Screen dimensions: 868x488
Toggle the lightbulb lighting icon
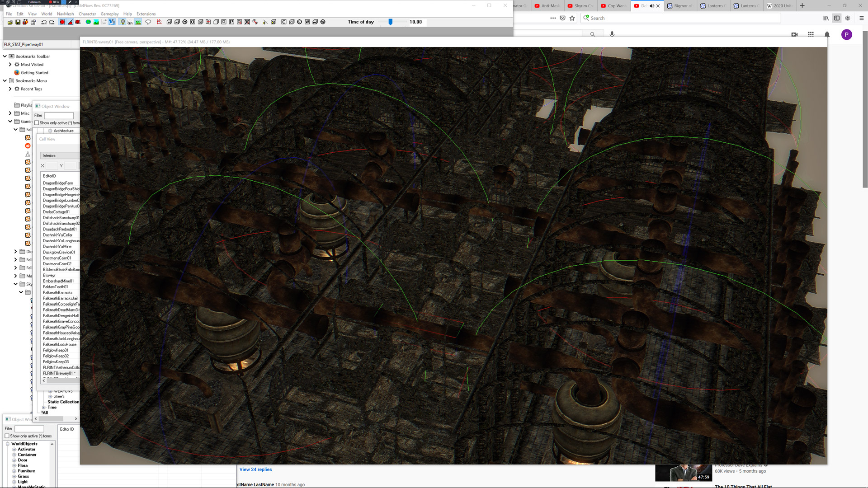coord(123,22)
